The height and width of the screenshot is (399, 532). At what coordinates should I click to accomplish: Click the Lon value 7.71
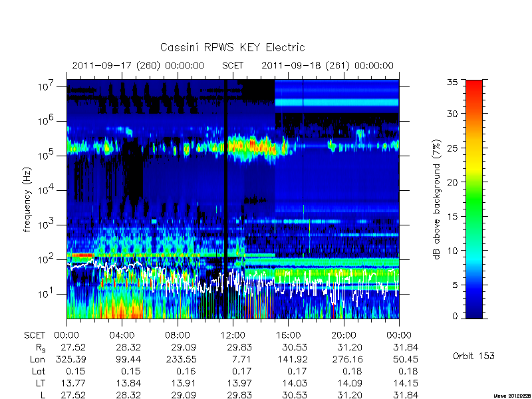[x=241, y=359]
